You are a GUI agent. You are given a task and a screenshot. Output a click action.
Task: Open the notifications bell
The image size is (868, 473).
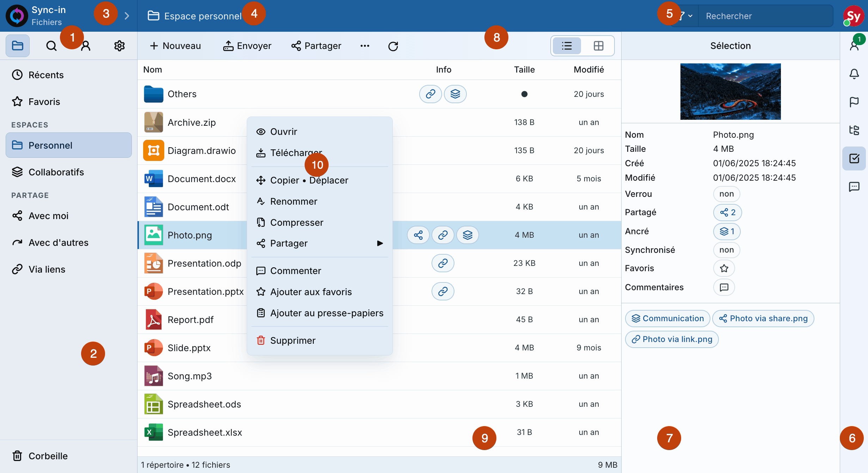click(854, 74)
